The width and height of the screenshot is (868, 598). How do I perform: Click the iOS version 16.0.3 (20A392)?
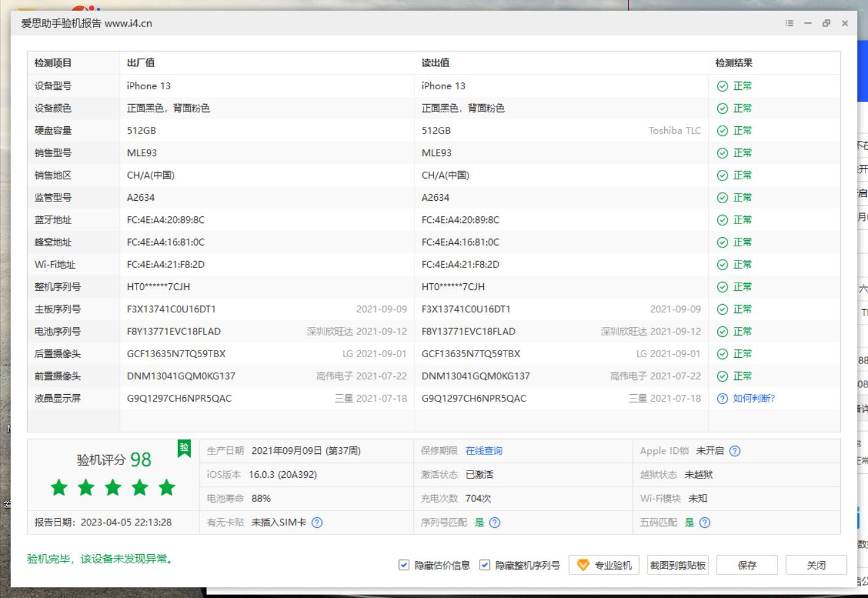coord(283,475)
